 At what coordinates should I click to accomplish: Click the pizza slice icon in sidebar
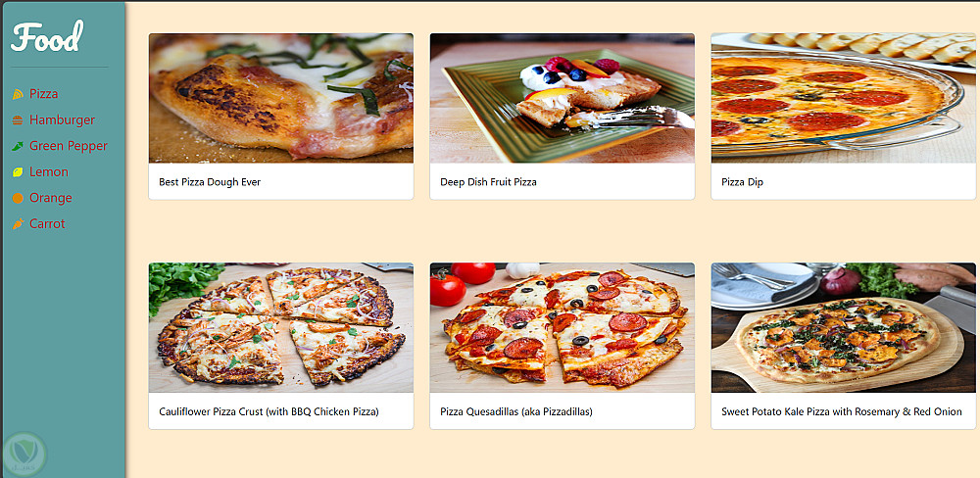click(18, 94)
